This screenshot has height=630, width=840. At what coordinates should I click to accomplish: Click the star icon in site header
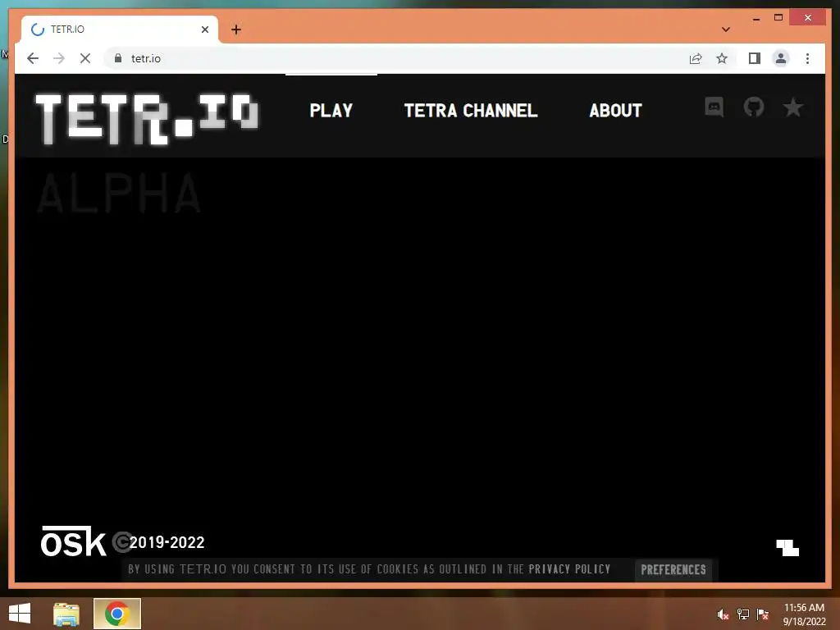point(793,107)
